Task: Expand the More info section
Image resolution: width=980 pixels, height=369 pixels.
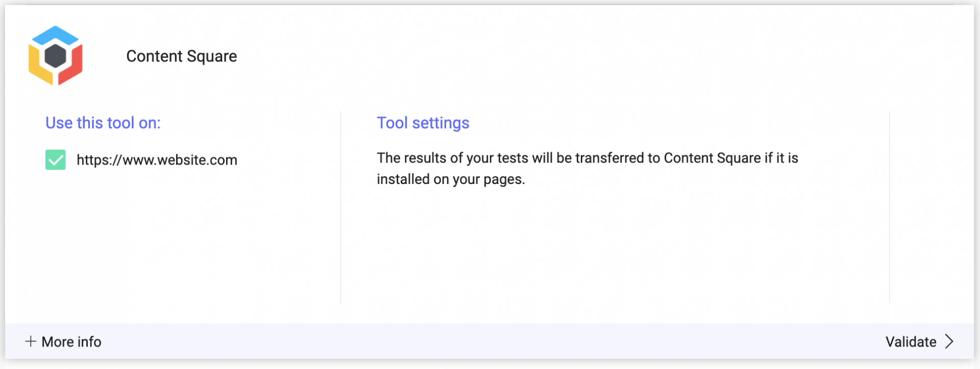Action: (71, 341)
